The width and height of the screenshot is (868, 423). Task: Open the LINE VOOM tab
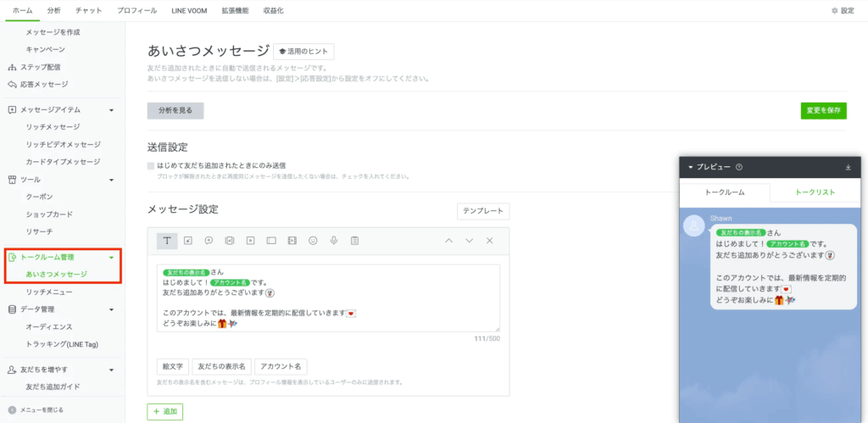189,10
